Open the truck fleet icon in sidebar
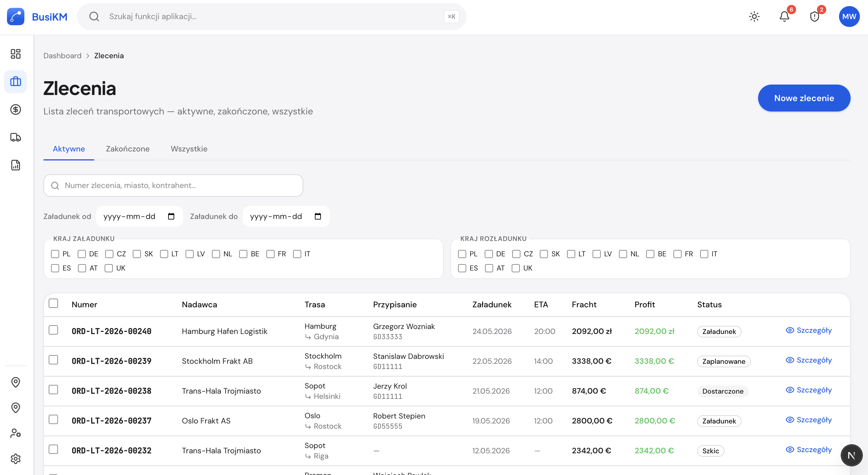This screenshot has height=475, width=868. (x=15, y=137)
